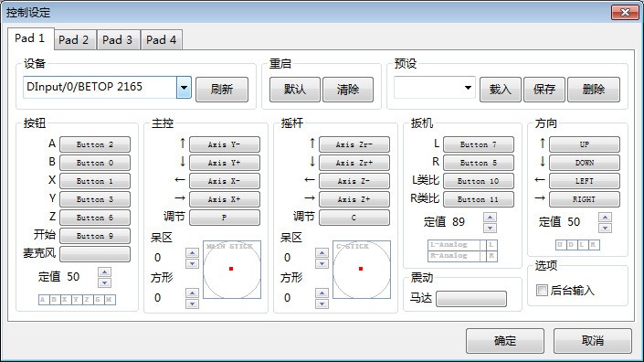The image size is (644, 362).
Task: Increase main stick 呆区 dead zone value
Action: tap(192, 252)
